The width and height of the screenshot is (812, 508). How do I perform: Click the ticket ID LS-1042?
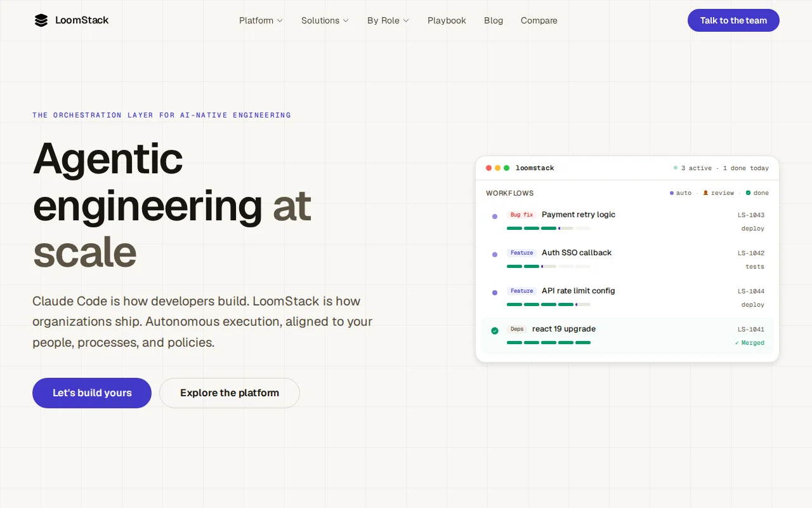point(751,253)
